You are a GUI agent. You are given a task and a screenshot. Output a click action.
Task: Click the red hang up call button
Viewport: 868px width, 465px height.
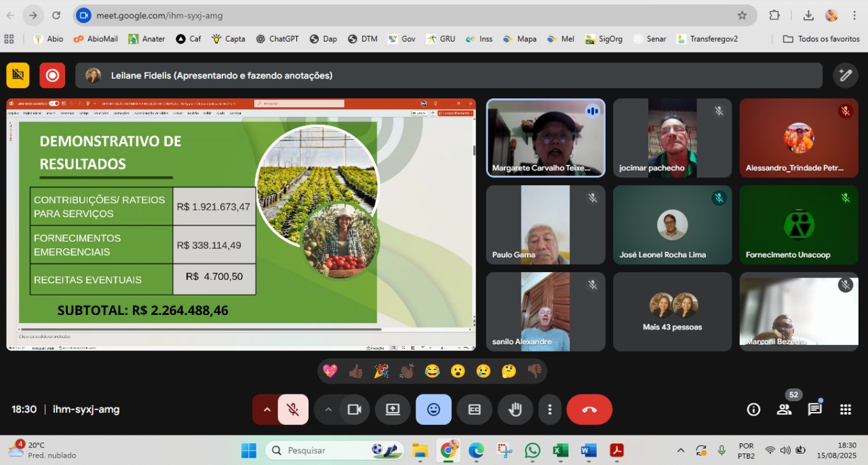pyautogui.click(x=589, y=409)
